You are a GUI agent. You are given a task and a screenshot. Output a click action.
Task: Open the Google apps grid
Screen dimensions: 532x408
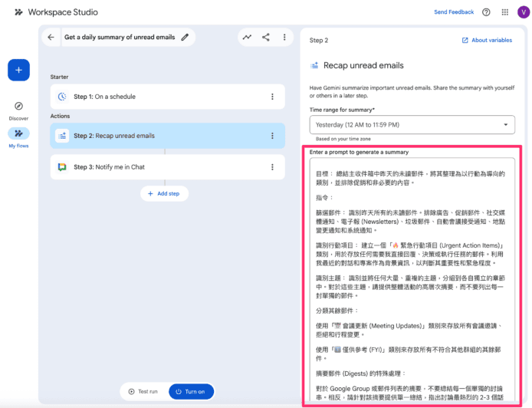pyautogui.click(x=505, y=12)
